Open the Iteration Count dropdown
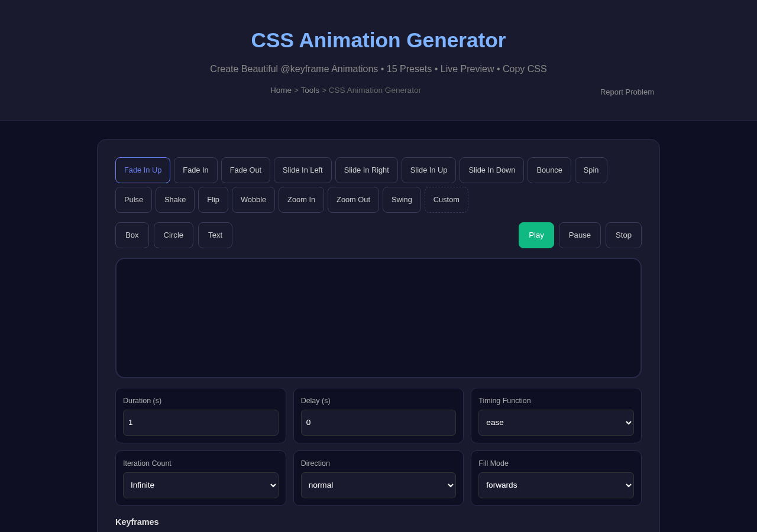757x532 pixels. coord(200,485)
